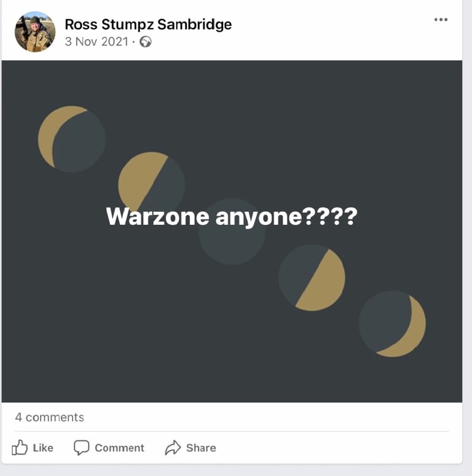Click the gold color of first moon
This screenshot has width=472, height=476.
[49, 133]
